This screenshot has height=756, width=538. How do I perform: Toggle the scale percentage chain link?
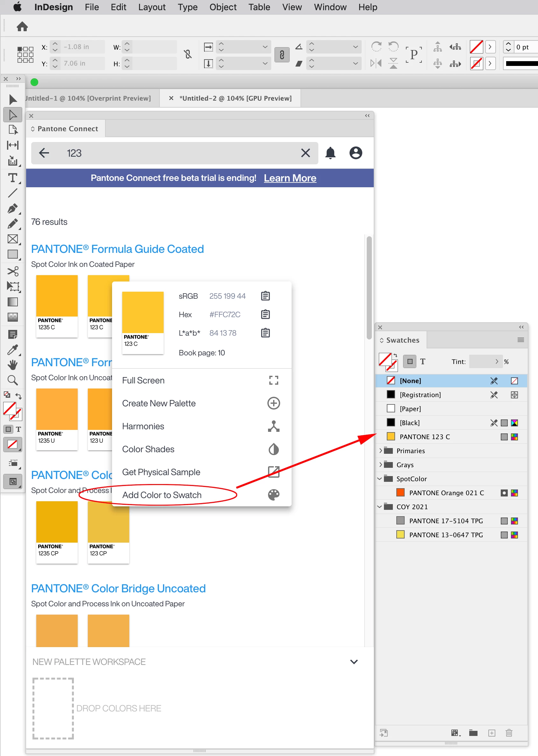coord(282,55)
